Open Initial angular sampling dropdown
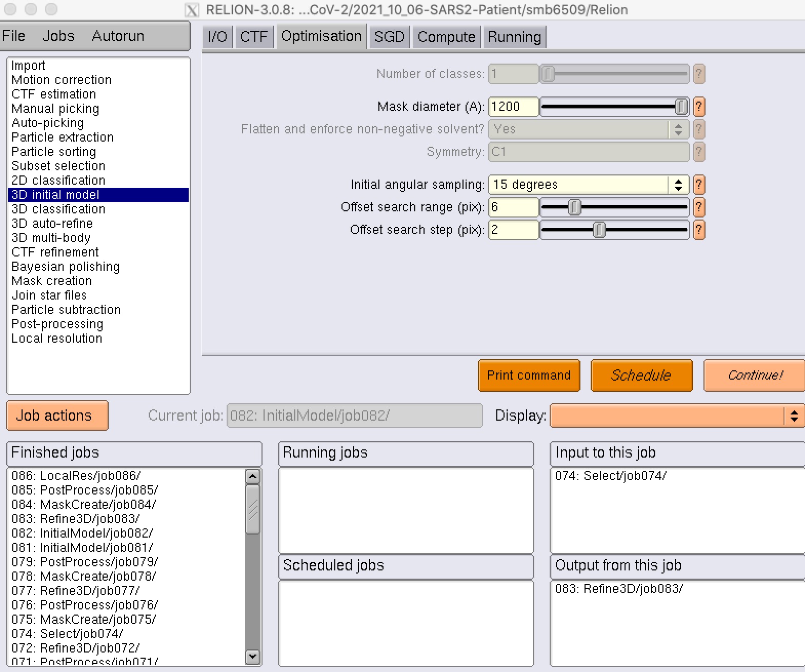The height and width of the screenshot is (672, 805). 678,185
